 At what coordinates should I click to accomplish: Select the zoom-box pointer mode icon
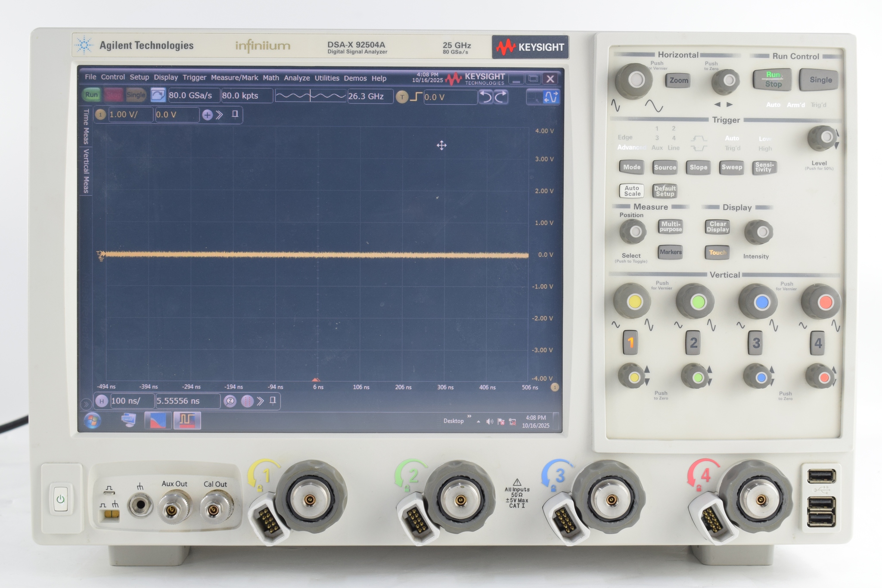point(534,97)
